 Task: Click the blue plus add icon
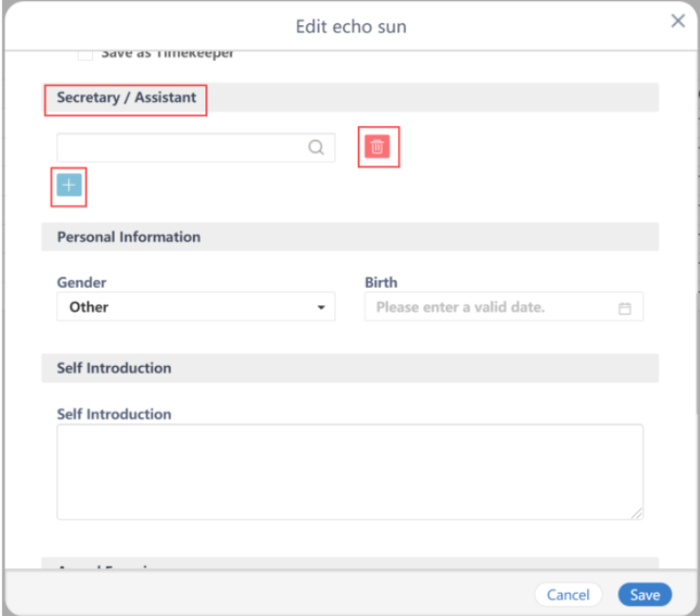click(70, 185)
